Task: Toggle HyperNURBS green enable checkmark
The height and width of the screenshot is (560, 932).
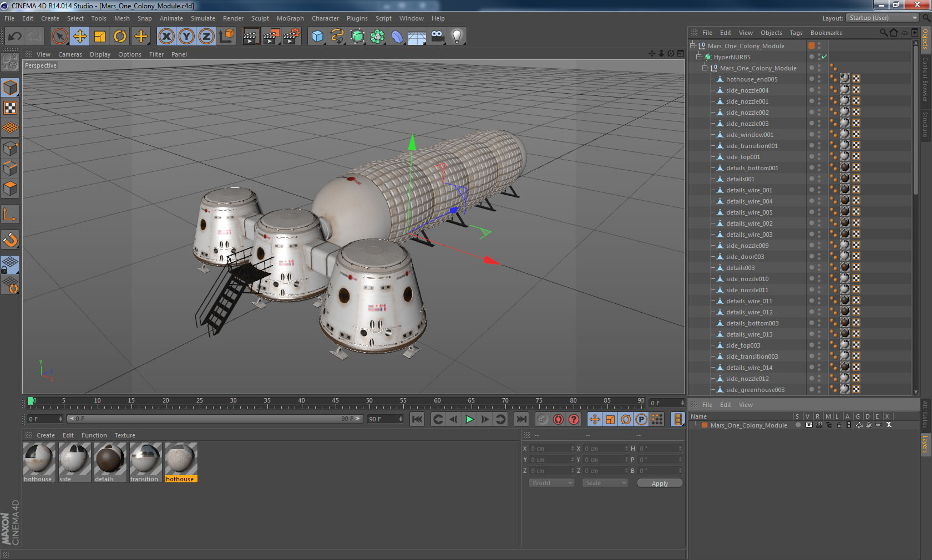Action: 824,57
